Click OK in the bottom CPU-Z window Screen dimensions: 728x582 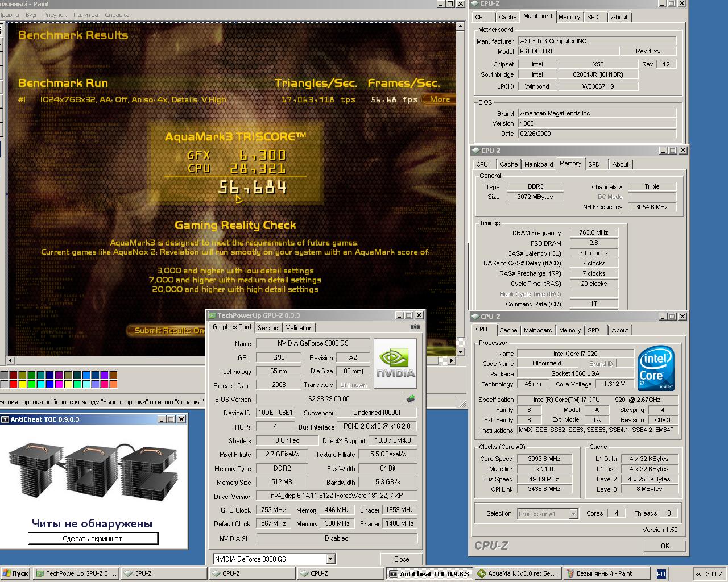665,546
